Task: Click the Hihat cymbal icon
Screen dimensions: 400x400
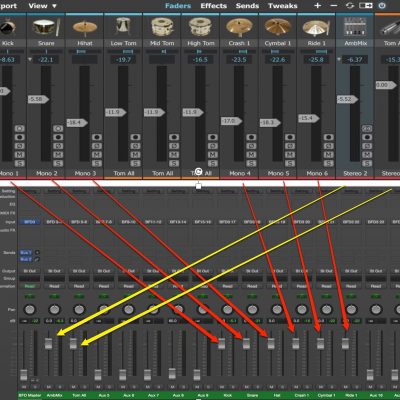Action: [x=85, y=28]
